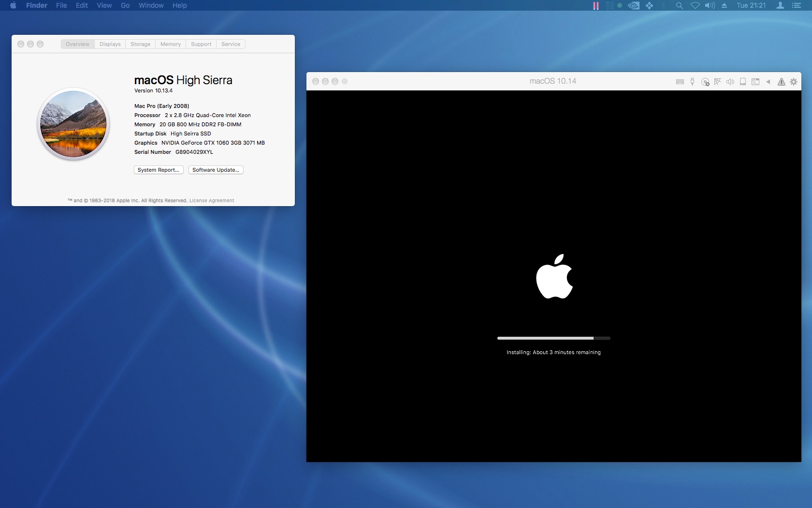Open the Edit menu
This screenshot has width=812, height=508.
[82, 5]
